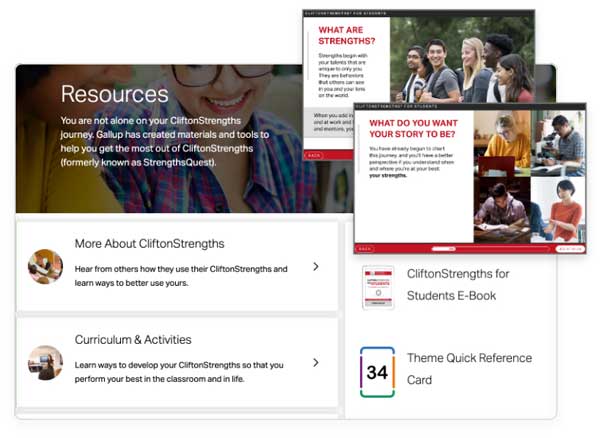Click the woman in red shirt photo

[x=558, y=210]
